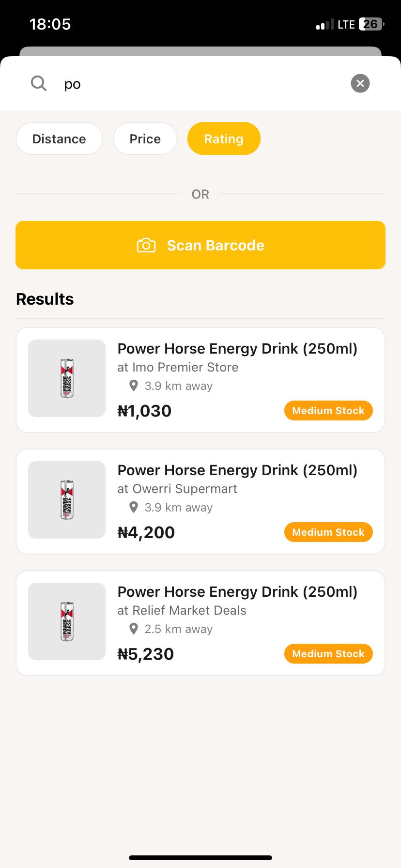The height and width of the screenshot is (868, 401).
Task: Sort results by Price
Action: tap(145, 139)
